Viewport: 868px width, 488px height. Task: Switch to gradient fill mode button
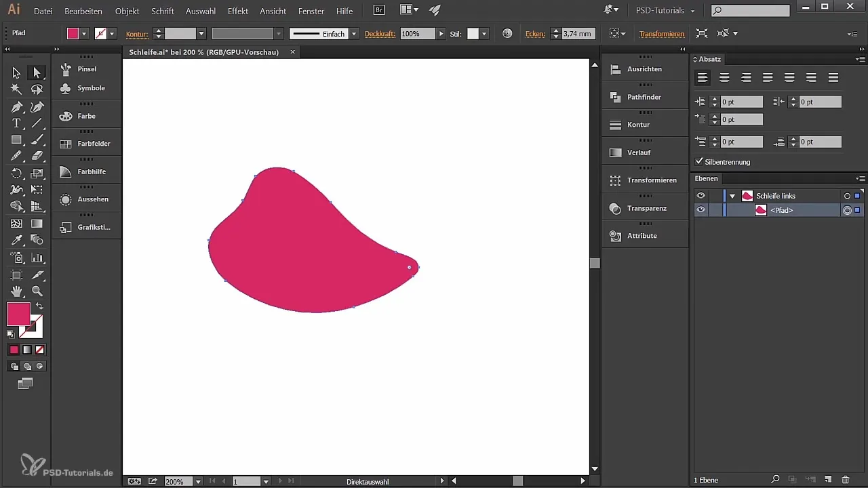click(26, 350)
